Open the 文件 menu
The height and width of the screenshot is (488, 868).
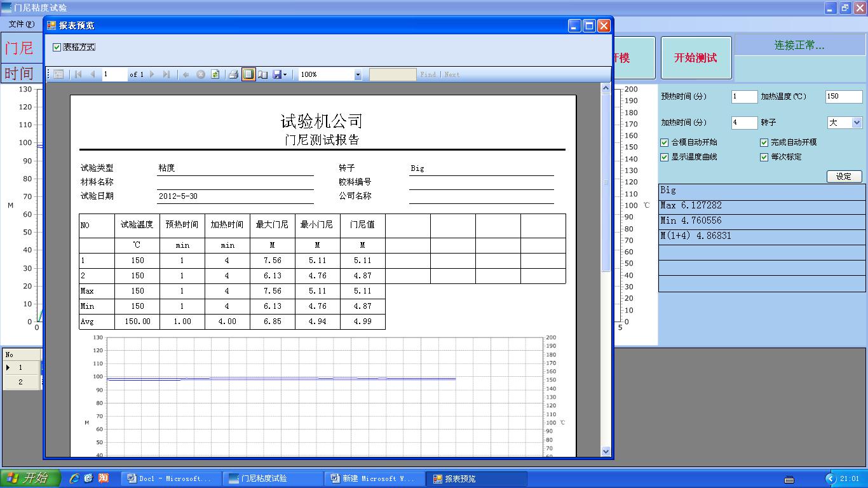point(21,24)
